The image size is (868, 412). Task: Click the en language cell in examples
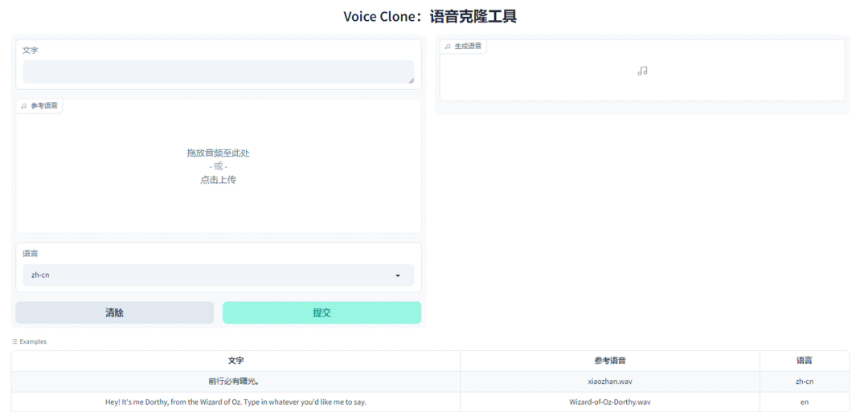point(804,402)
